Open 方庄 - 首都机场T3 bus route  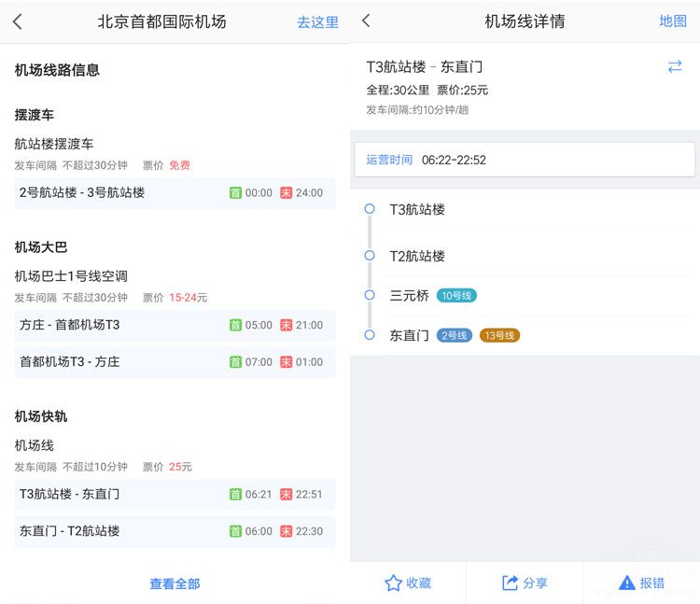point(175,325)
